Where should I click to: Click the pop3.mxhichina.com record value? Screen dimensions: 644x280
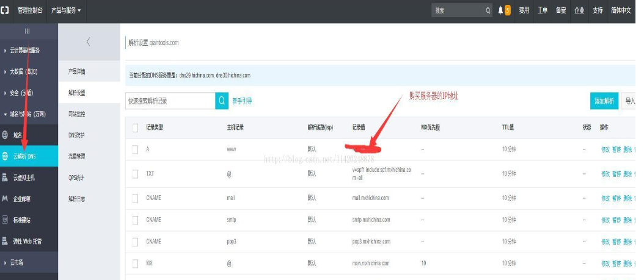371,242
